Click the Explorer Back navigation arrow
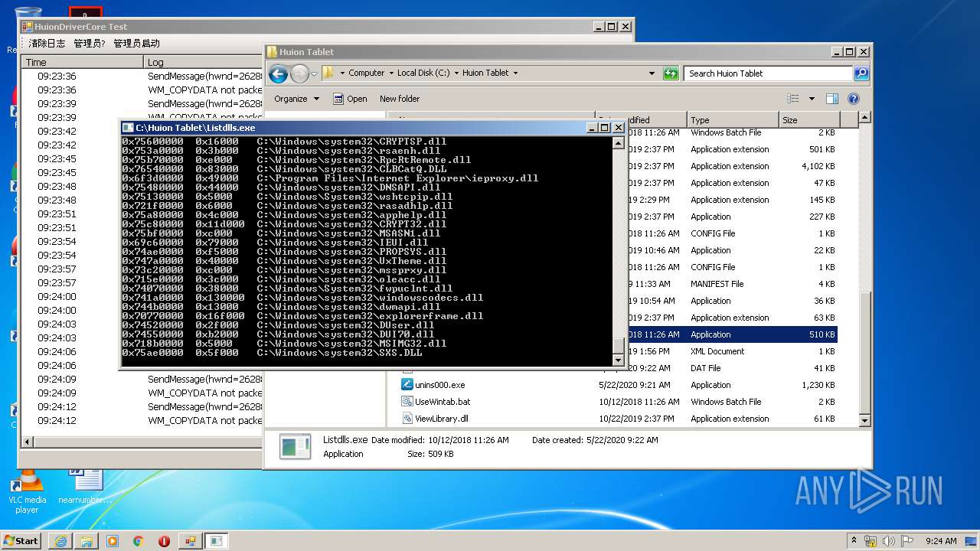The width and height of the screenshot is (980, 551). [x=278, y=73]
